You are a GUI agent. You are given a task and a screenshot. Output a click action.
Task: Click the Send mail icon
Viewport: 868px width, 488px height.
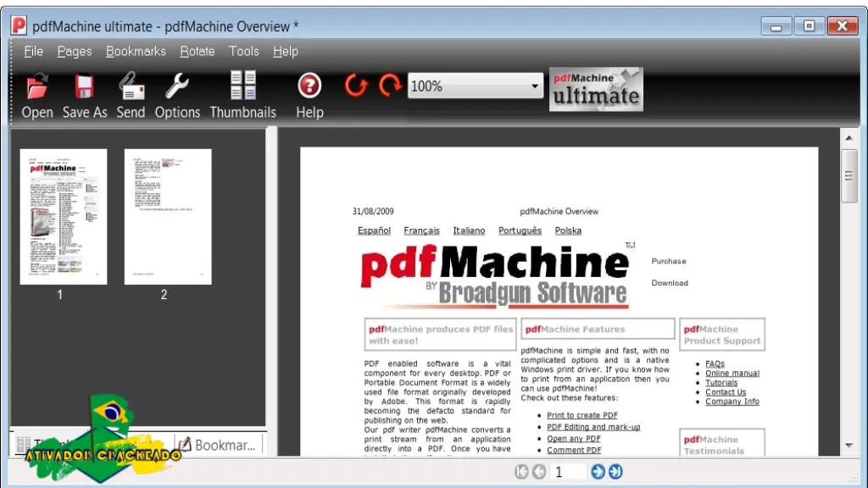click(x=131, y=86)
